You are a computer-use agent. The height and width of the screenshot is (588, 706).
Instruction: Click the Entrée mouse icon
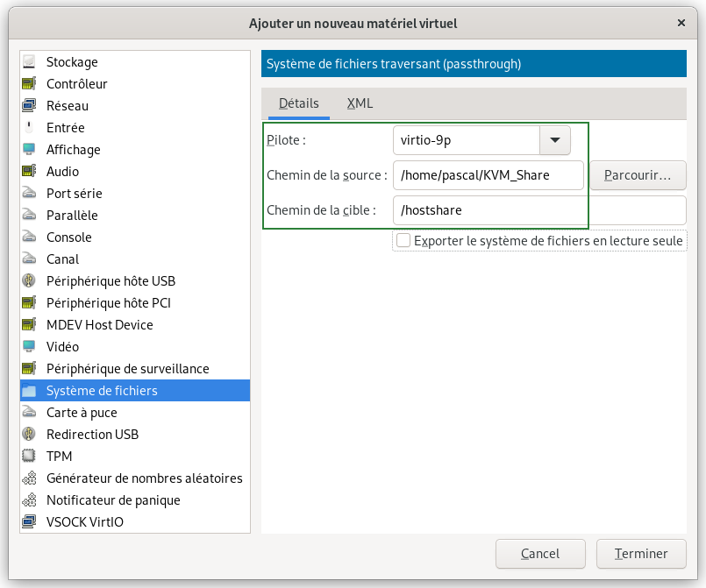coord(29,127)
